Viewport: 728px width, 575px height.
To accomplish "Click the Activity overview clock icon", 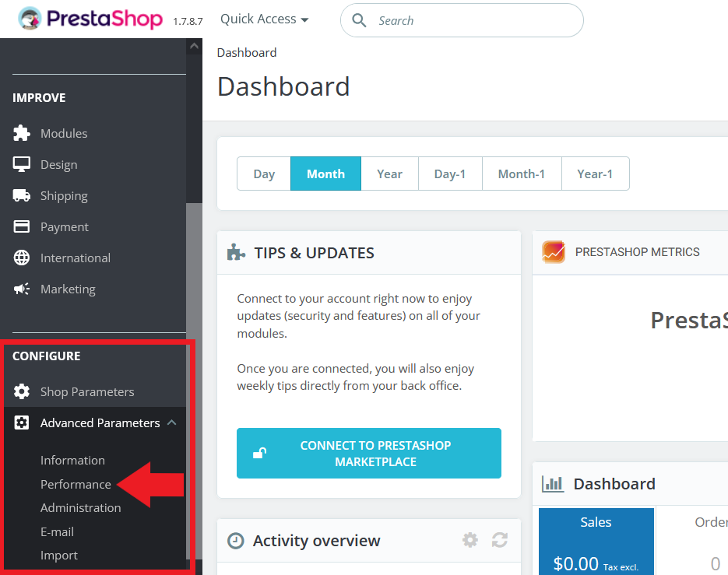I will 235,541.
